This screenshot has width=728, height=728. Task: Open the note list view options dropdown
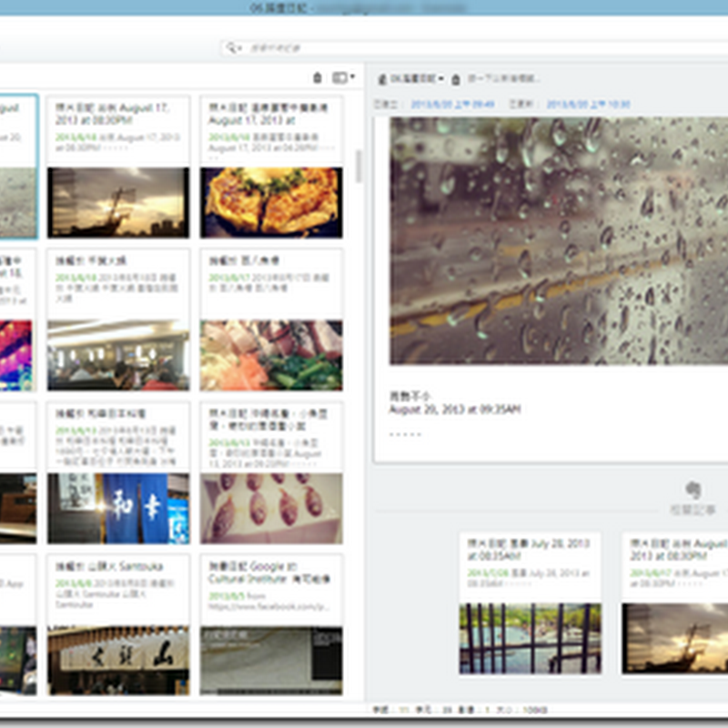[x=344, y=77]
